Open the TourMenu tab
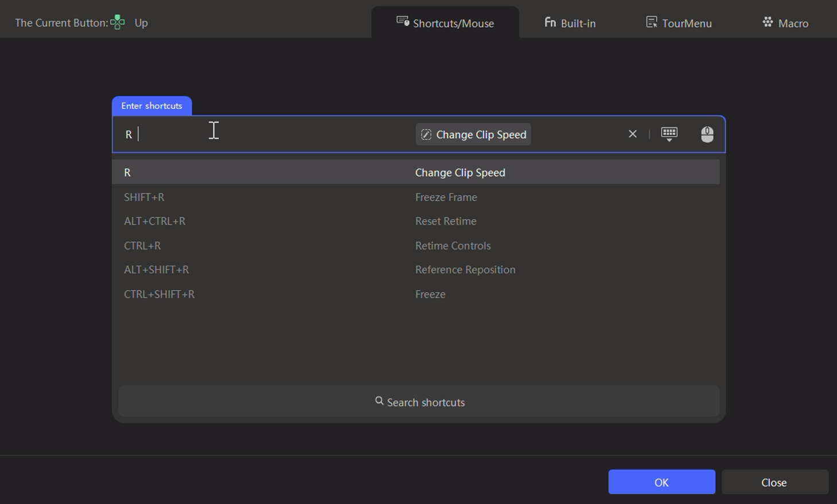Viewport: 837px width, 504px height. [x=679, y=23]
